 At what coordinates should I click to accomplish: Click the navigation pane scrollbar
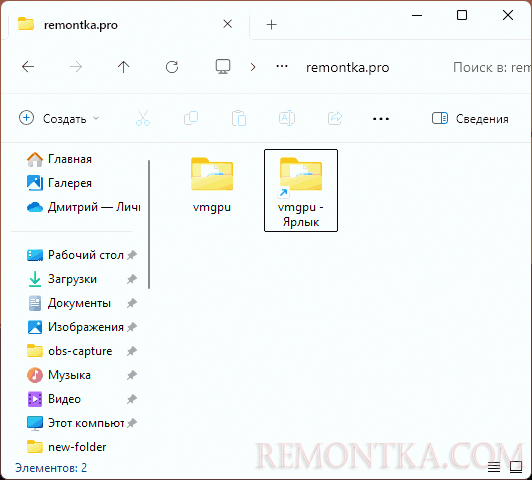(149, 224)
